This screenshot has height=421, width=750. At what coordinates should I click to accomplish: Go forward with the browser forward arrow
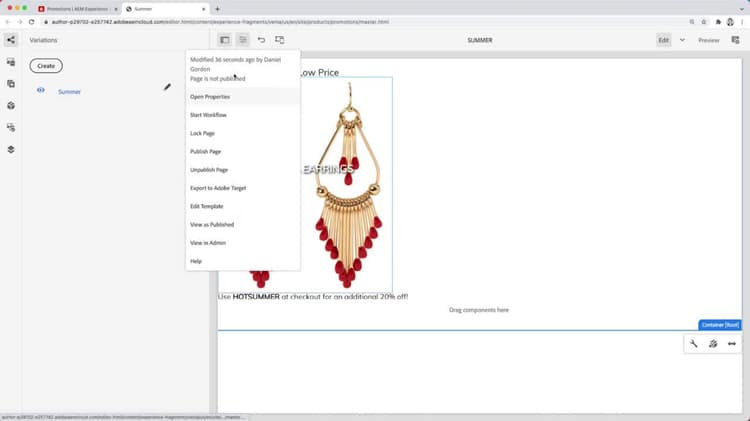[20, 22]
